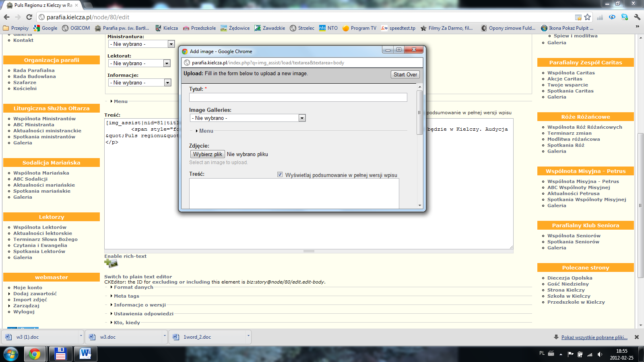Screen dimensions: 644x362
Task: Click the popup address bar URL
Action: [x=268, y=63]
